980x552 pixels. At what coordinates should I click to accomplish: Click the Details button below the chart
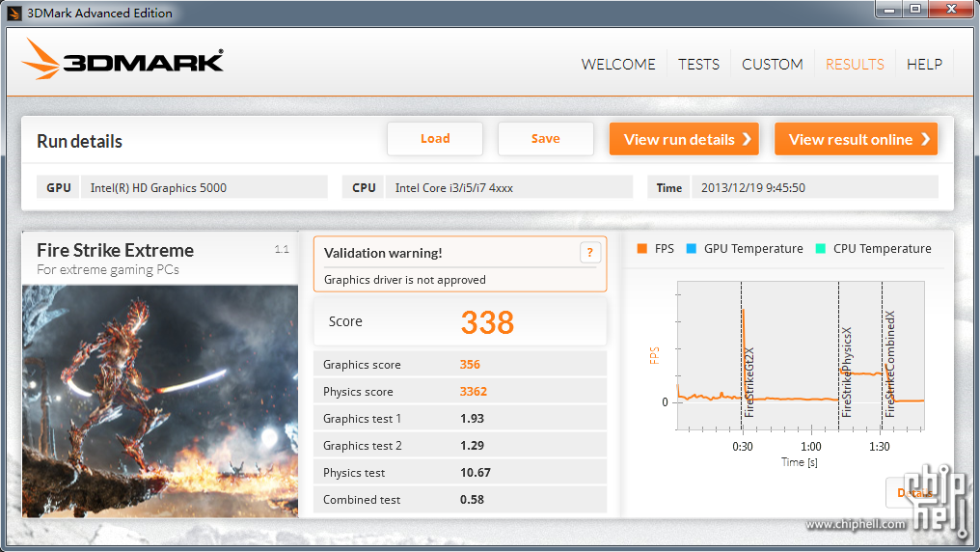pyautogui.click(x=917, y=492)
